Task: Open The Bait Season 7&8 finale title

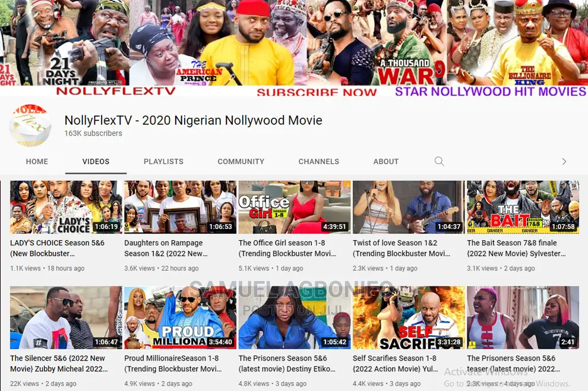Action: pos(516,248)
